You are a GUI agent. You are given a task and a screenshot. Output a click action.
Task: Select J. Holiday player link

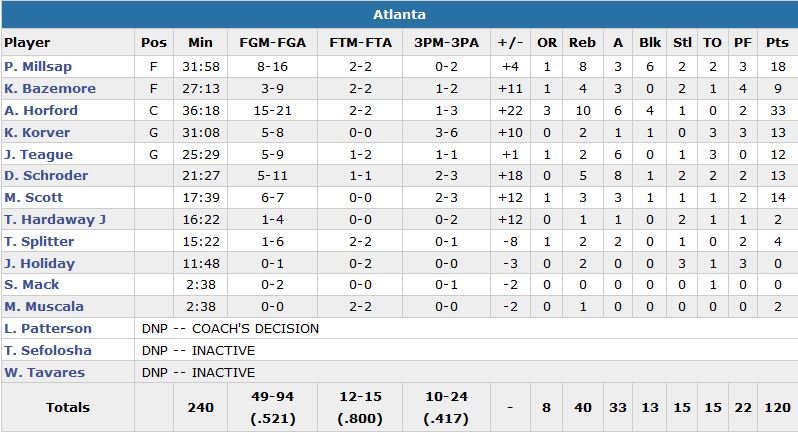tap(39, 264)
